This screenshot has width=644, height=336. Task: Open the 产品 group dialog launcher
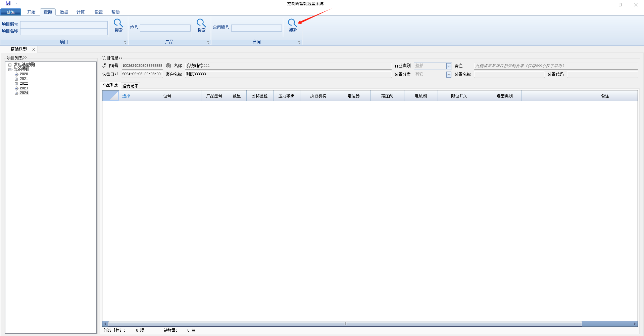(x=208, y=43)
